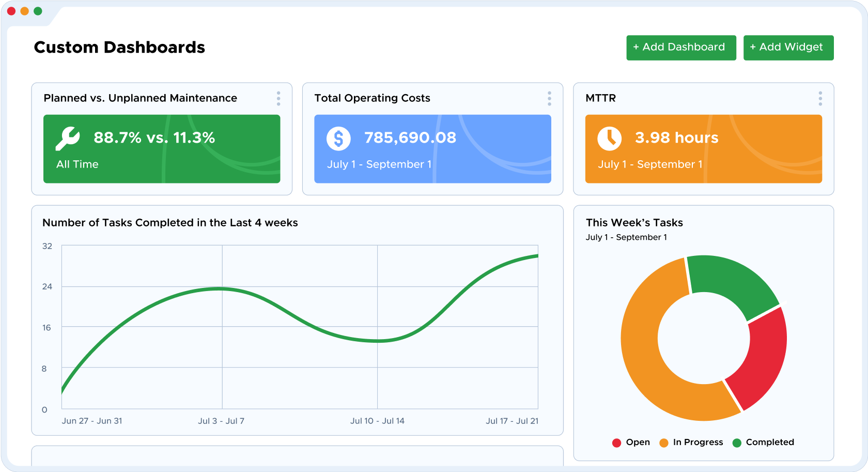Click the wrench icon in maintenance widget
The image size is (868, 472).
(x=68, y=138)
